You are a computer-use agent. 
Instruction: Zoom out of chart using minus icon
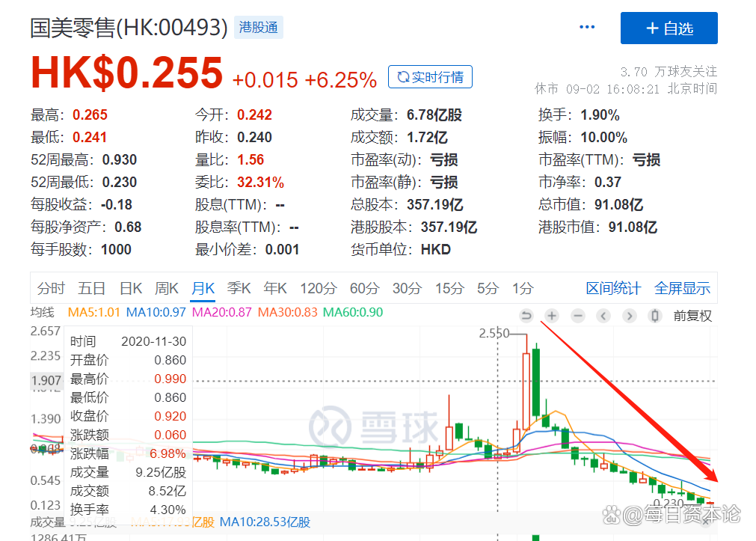(577, 316)
